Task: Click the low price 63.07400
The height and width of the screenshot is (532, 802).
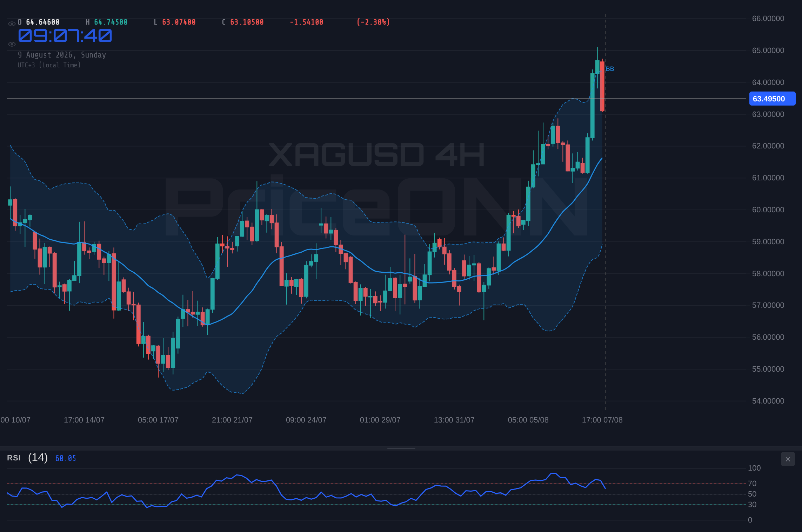Action: [x=179, y=22]
